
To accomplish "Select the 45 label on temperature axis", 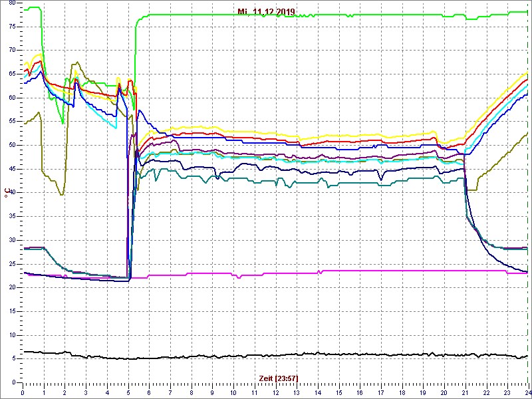I will 12,169.
